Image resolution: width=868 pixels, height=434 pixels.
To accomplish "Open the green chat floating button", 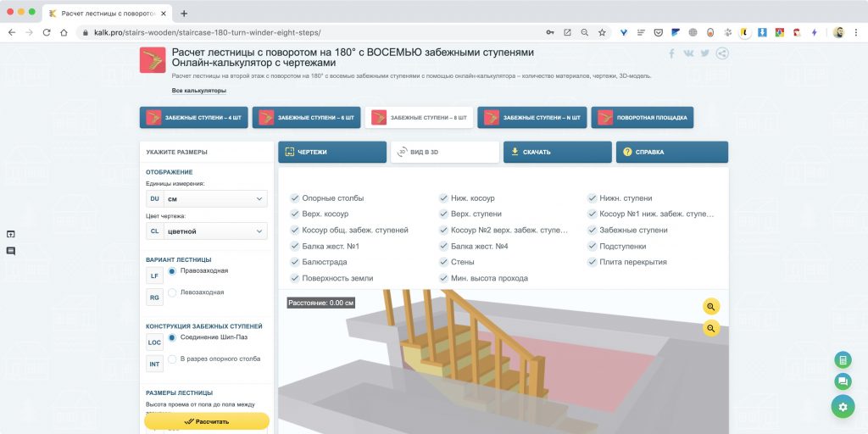I will click(x=843, y=382).
